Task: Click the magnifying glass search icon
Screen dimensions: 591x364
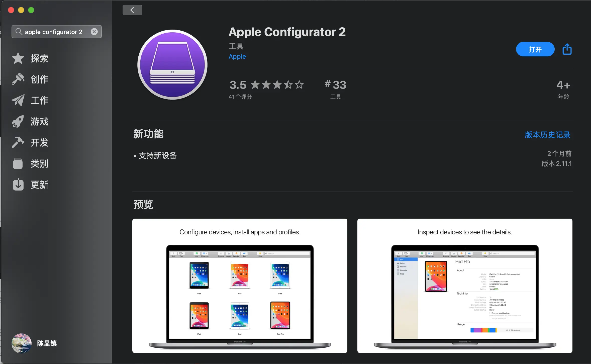Action: 19,32
